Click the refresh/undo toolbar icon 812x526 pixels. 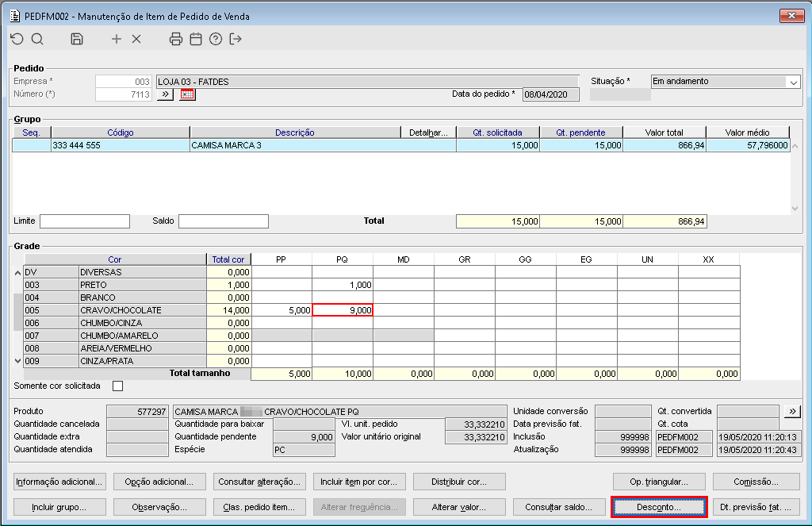click(17, 39)
